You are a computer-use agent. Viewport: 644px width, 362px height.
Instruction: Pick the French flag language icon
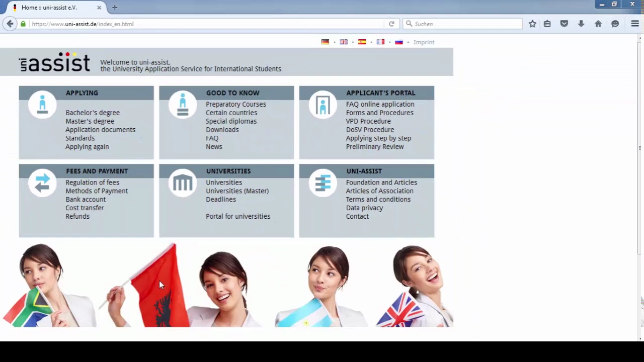tap(380, 42)
